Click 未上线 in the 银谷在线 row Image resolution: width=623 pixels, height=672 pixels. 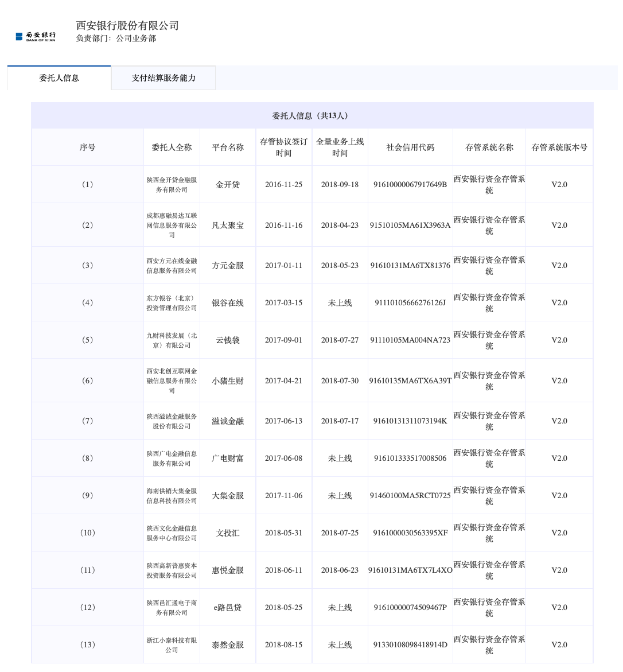340,303
